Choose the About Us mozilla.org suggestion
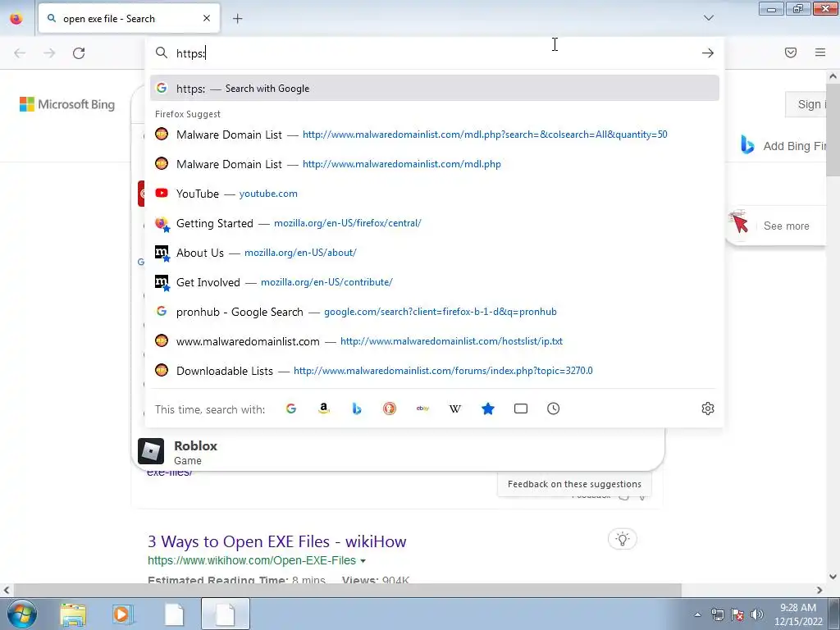This screenshot has width=840, height=630. pos(435,253)
